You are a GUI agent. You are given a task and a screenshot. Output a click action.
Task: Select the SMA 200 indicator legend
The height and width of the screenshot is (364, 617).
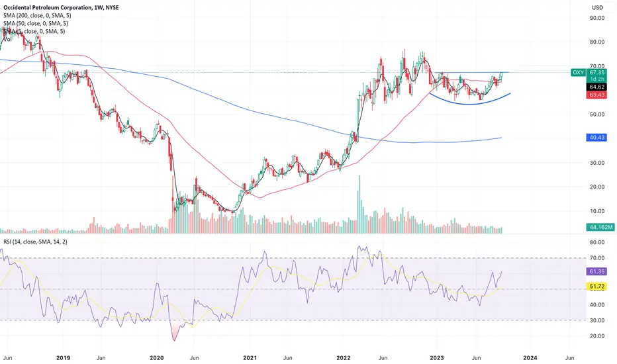pyautogui.click(x=37, y=15)
